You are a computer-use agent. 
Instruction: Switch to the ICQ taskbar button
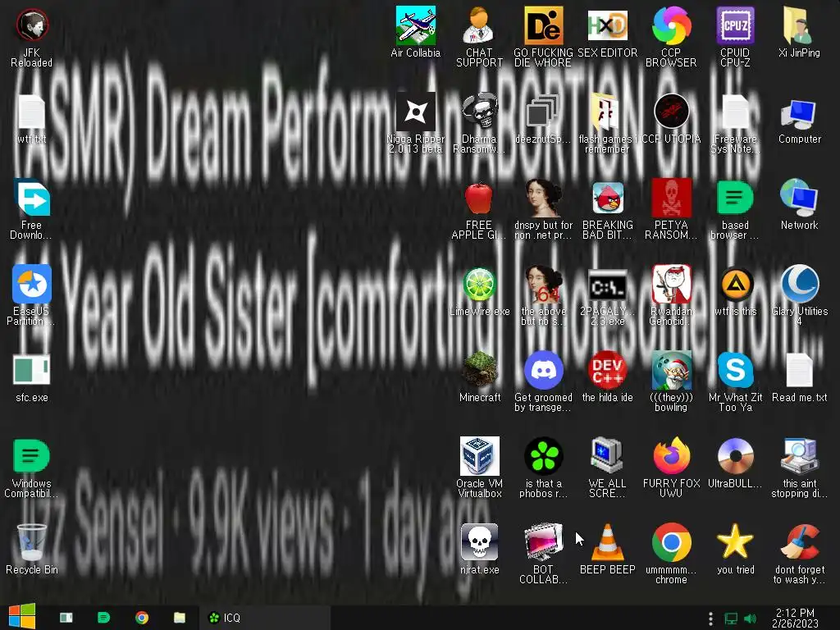click(x=265, y=618)
